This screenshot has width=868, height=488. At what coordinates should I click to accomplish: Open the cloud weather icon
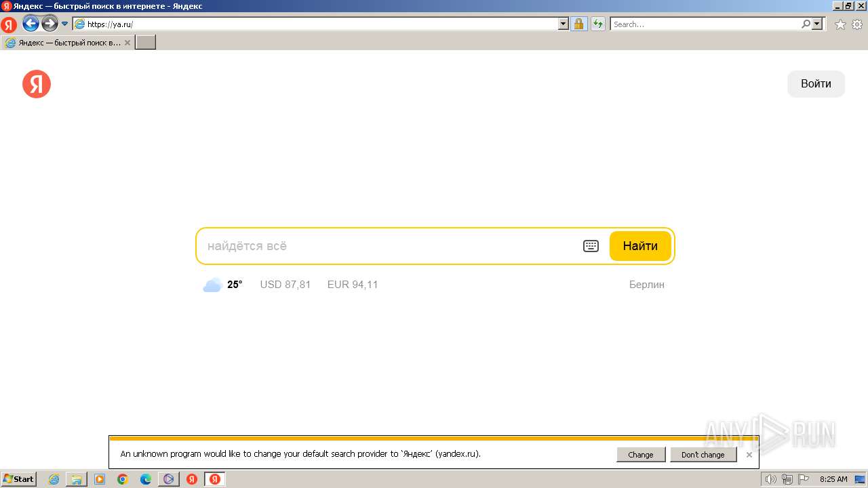(x=212, y=285)
